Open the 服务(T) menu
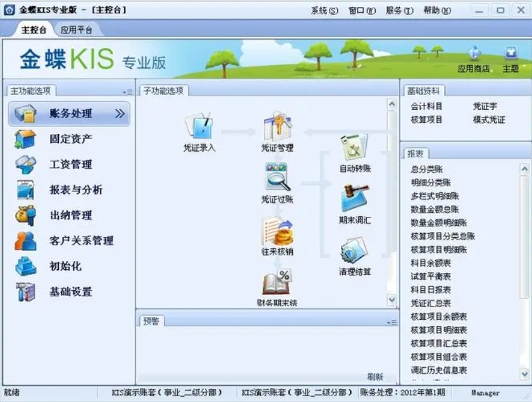Screen dimensions: 532x402 [x=399, y=11]
